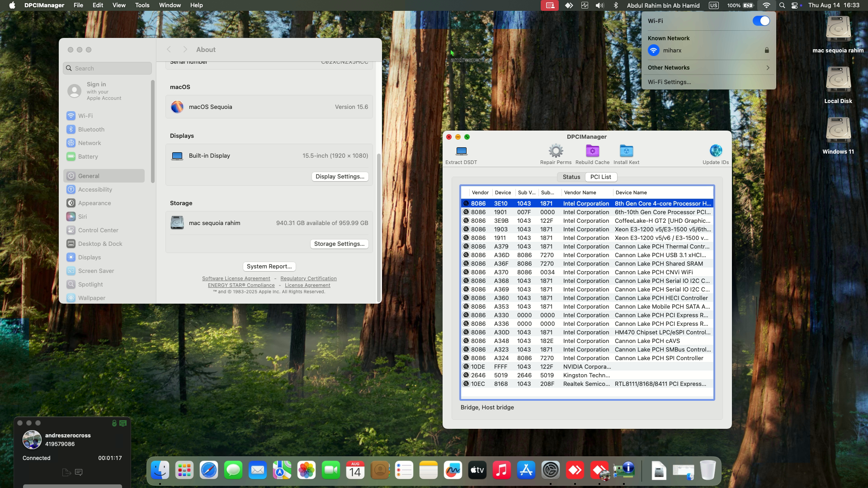
Task: Click the Kingston Technology row in PCI list
Action: (x=587, y=375)
